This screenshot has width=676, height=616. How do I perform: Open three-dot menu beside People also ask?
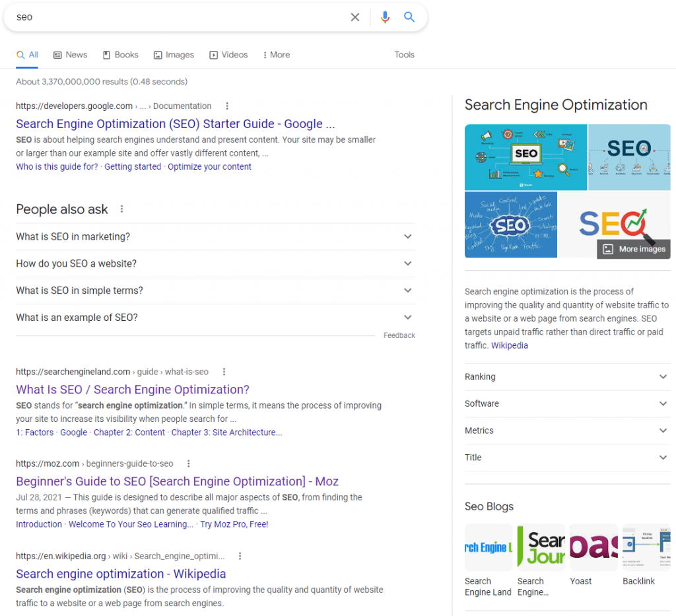pos(121,209)
